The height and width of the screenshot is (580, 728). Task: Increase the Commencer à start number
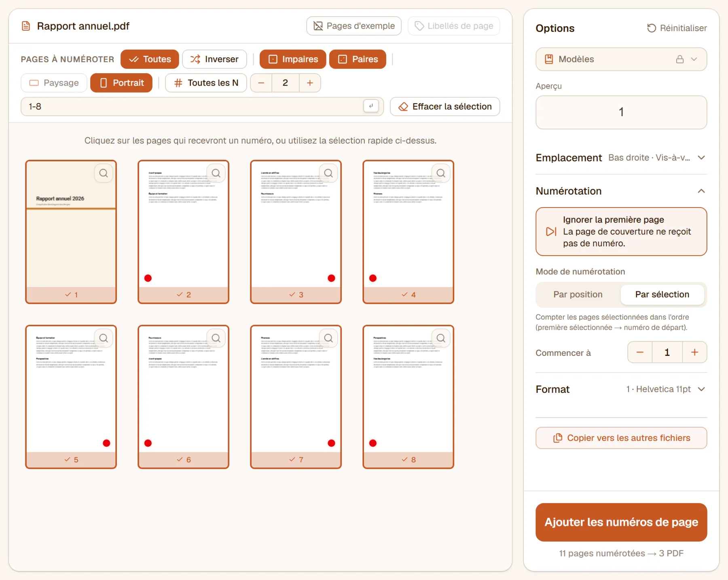[694, 352]
